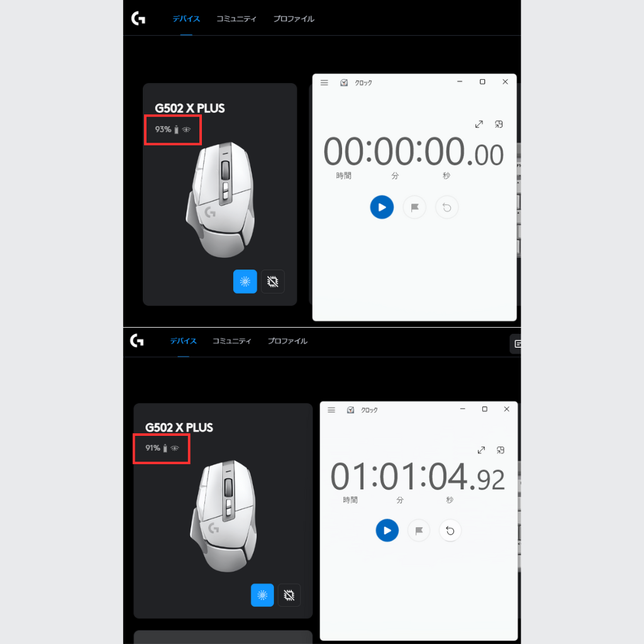Click the white mouse image on the upper card
Screen dimensions: 644x644
click(x=222, y=200)
